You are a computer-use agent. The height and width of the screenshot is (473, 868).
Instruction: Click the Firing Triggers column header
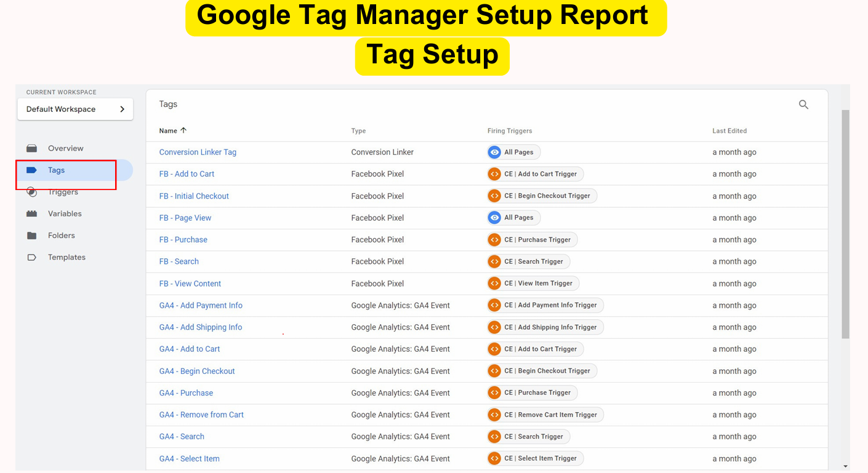click(x=510, y=131)
